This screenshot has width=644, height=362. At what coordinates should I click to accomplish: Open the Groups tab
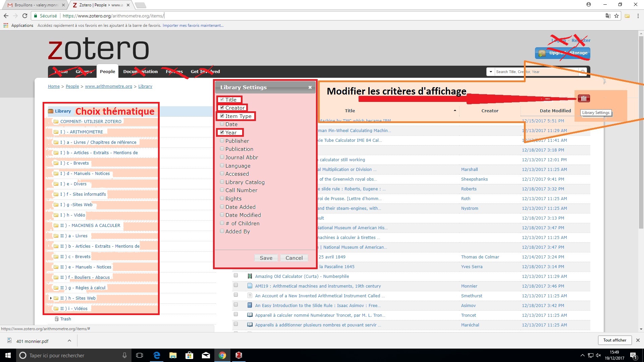(84, 71)
